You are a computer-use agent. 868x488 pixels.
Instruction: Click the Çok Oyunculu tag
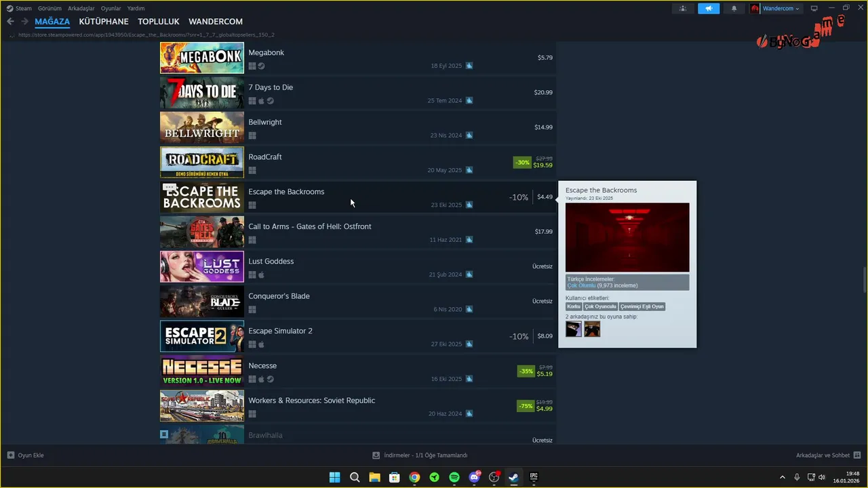601,306
